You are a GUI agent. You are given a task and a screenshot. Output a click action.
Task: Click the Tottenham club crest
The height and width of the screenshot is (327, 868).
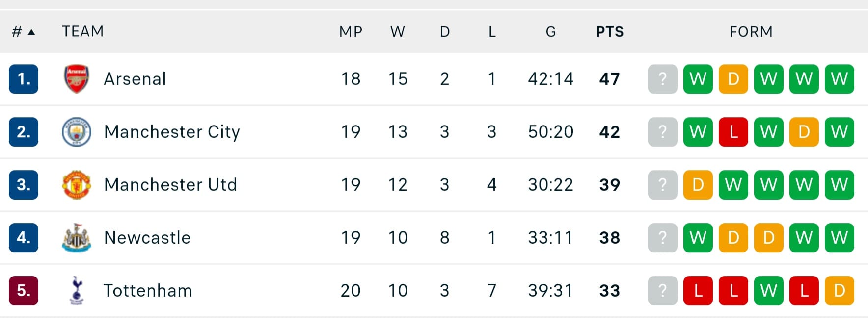77,291
